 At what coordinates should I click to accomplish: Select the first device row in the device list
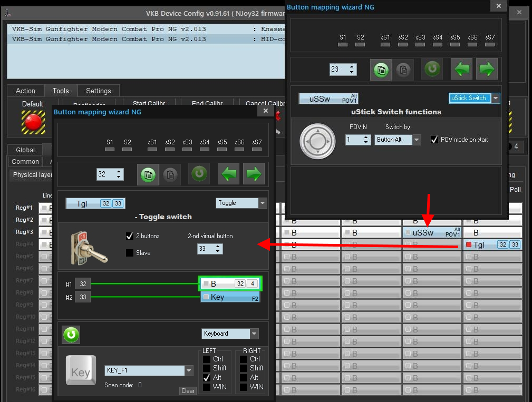coord(146,29)
